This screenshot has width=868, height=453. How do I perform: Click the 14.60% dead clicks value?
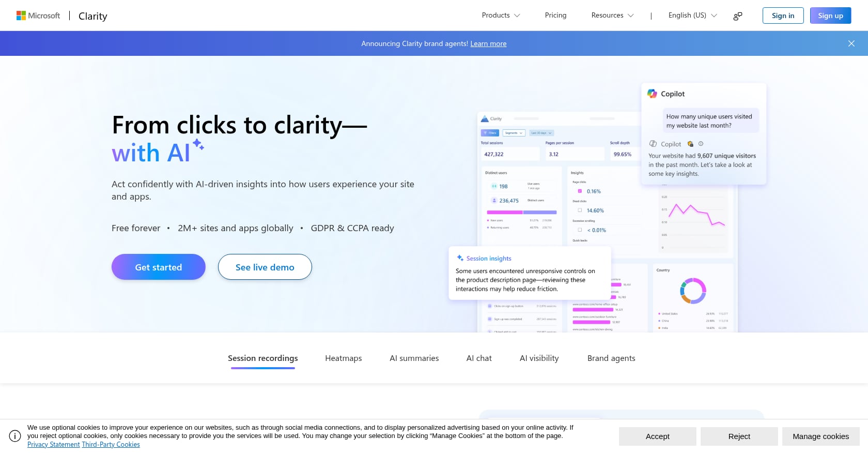(x=595, y=210)
